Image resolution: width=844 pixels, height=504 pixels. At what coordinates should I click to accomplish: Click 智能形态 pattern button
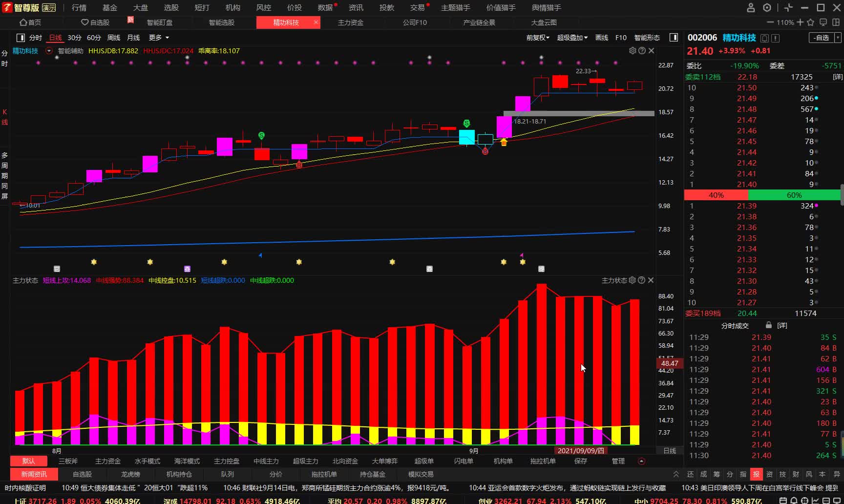(647, 38)
